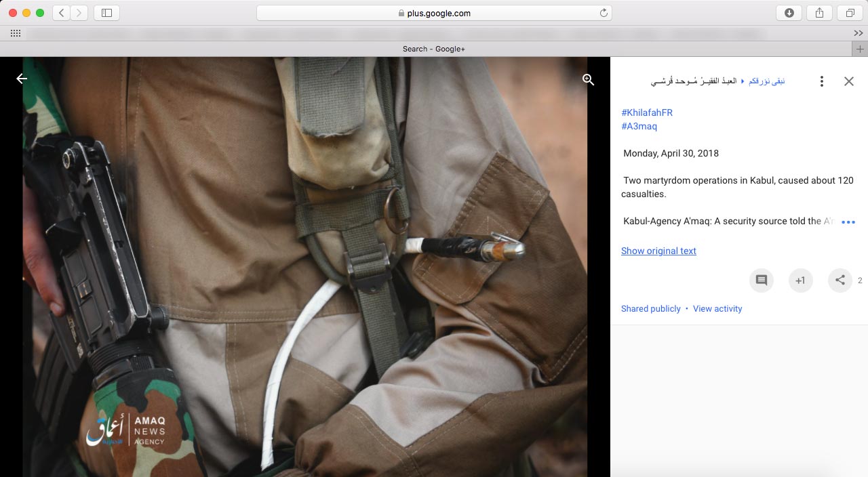Show all tabs overview in Safari
This screenshot has width=868, height=477.
pos(850,13)
